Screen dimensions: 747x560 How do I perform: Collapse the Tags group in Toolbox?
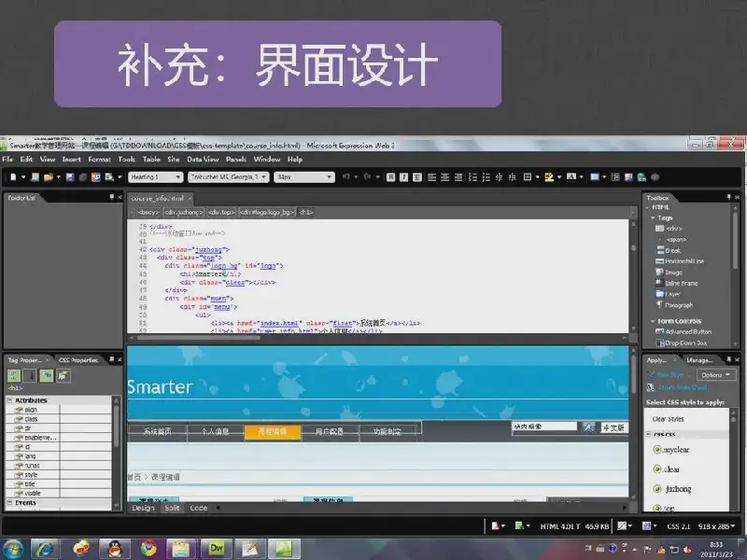click(x=653, y=218)
